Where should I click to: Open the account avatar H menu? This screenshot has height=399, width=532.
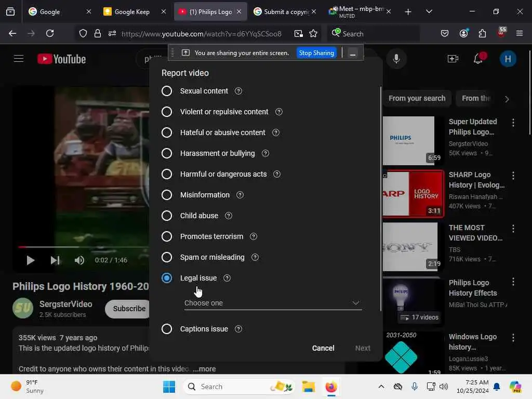[508, 59]
